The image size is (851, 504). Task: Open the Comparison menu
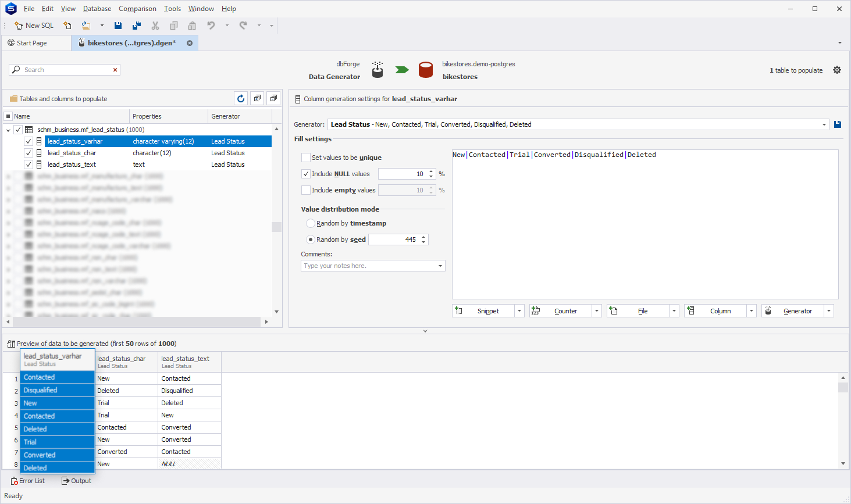point(137,9)
